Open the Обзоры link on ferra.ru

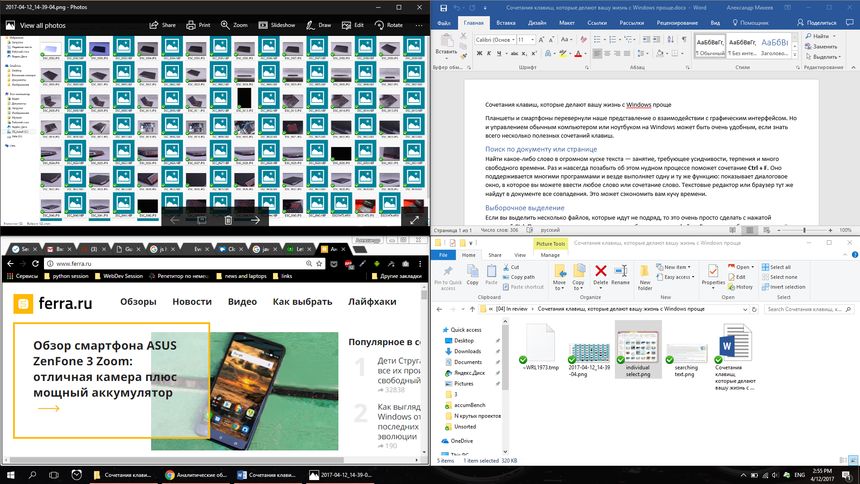tap(138, 302)
